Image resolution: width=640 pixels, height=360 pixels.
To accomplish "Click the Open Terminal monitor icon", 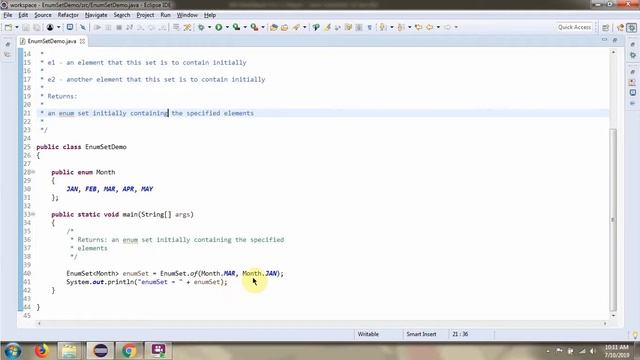I will pyautogui.click(x=70, y=27).
